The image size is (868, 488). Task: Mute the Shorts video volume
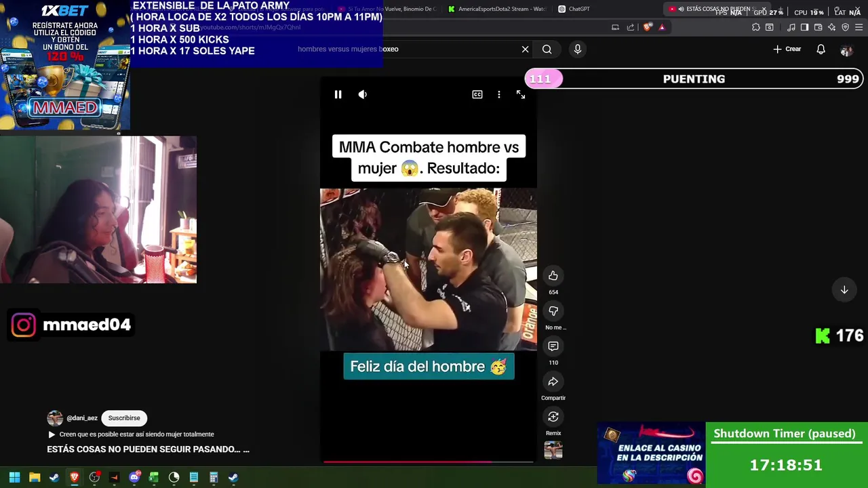point(363,95)
